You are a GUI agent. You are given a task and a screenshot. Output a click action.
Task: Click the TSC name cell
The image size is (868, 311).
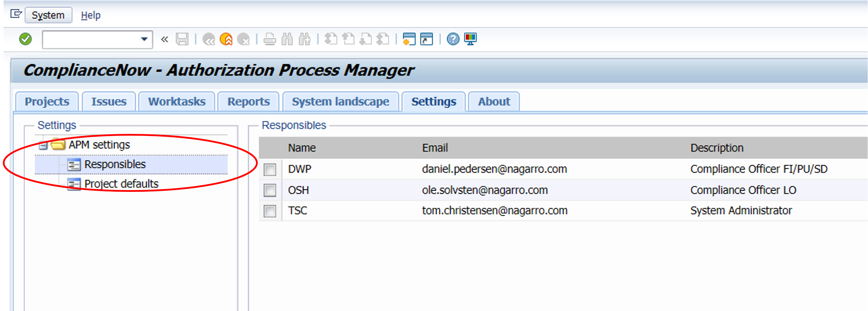[x=298, y=210]
